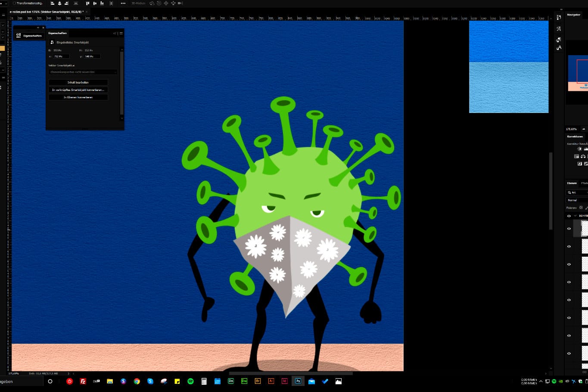This screenshot has height=392, width=588.
Task: Open the character panel icon
Action: tap(559, 29)
